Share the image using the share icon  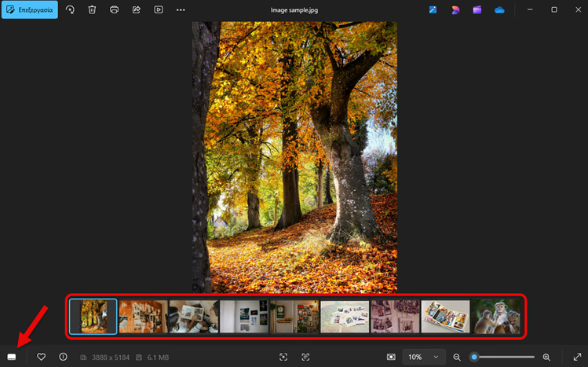136,9
